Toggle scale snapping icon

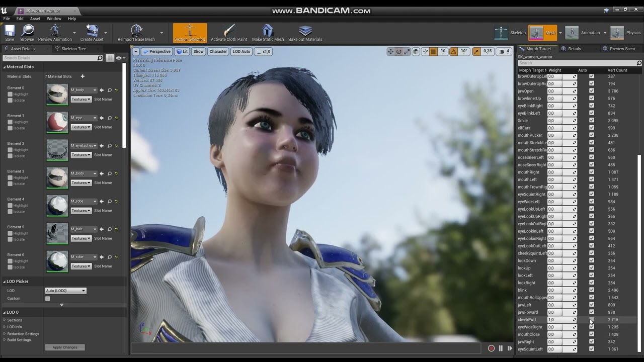pos(476,51)
